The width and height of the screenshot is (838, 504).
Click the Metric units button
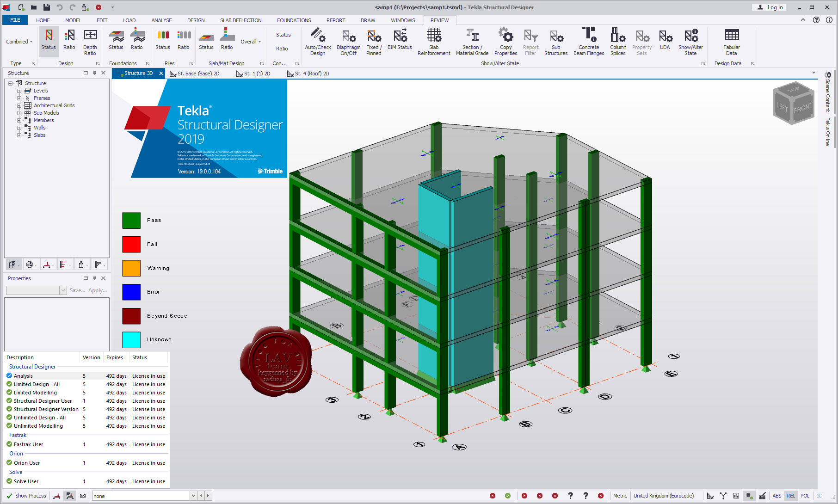pos(620,496)
